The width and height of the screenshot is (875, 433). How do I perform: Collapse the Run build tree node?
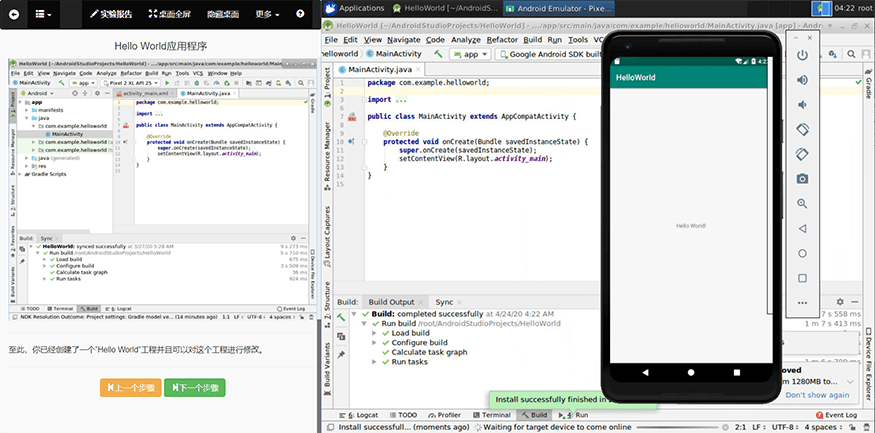click(364, 324)
